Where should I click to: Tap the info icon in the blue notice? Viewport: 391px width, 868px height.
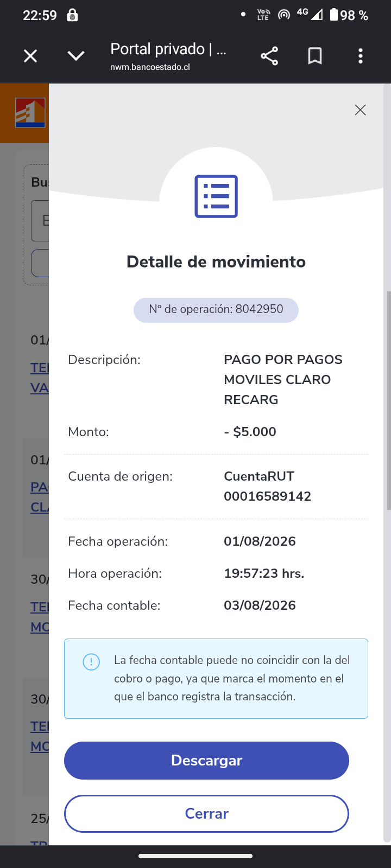pos(91,662)
